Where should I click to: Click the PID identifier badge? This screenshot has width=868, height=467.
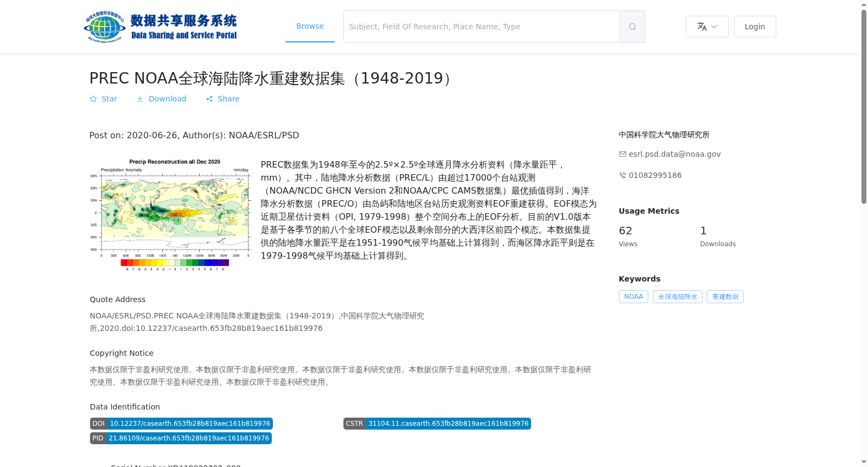point(181,438)
